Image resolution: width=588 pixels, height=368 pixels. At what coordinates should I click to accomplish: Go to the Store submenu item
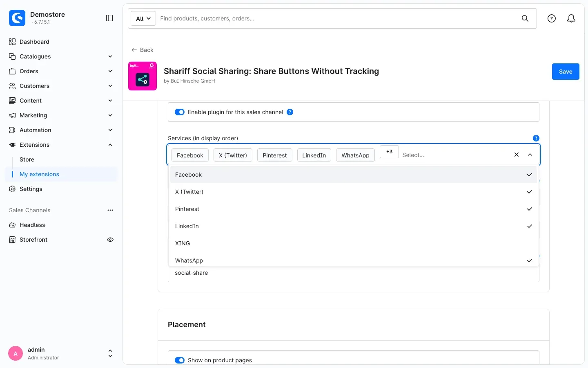pos(61,159)
